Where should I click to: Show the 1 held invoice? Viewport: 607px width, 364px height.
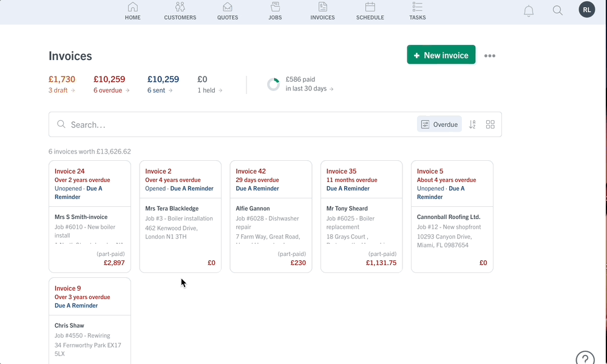click(209, 90)
